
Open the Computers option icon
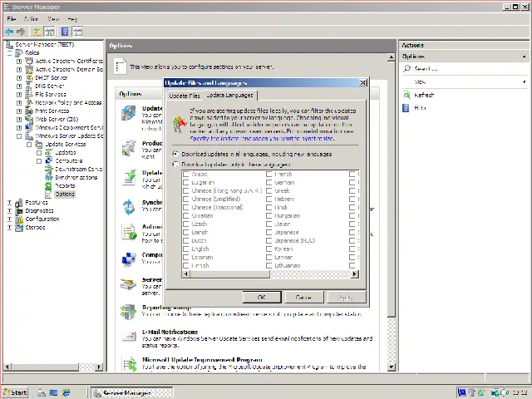click(x=129, y=259)
